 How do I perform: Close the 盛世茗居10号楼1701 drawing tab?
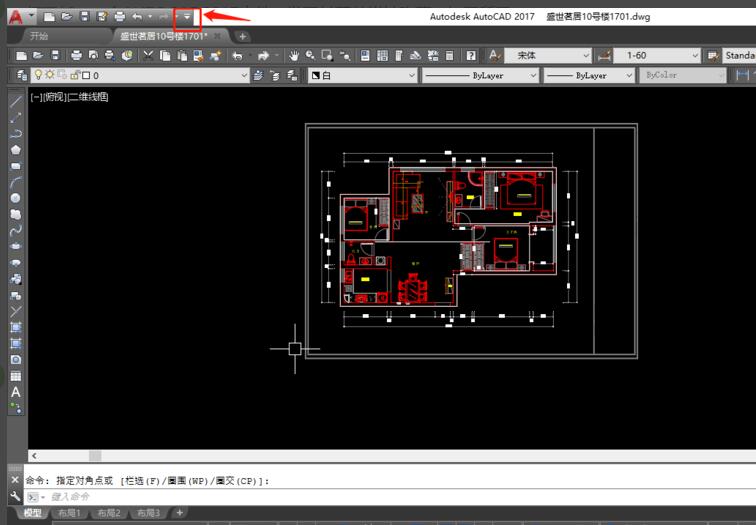coord(217,36)
